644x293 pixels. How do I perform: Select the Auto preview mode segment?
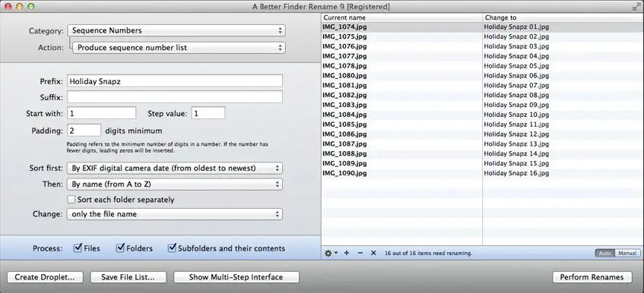pos(605,254)
